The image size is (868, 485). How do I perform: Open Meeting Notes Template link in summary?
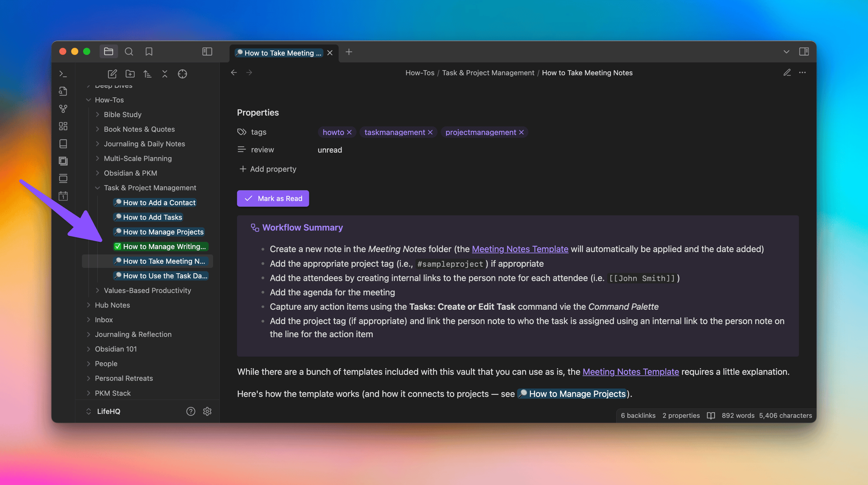pos(520,249)
